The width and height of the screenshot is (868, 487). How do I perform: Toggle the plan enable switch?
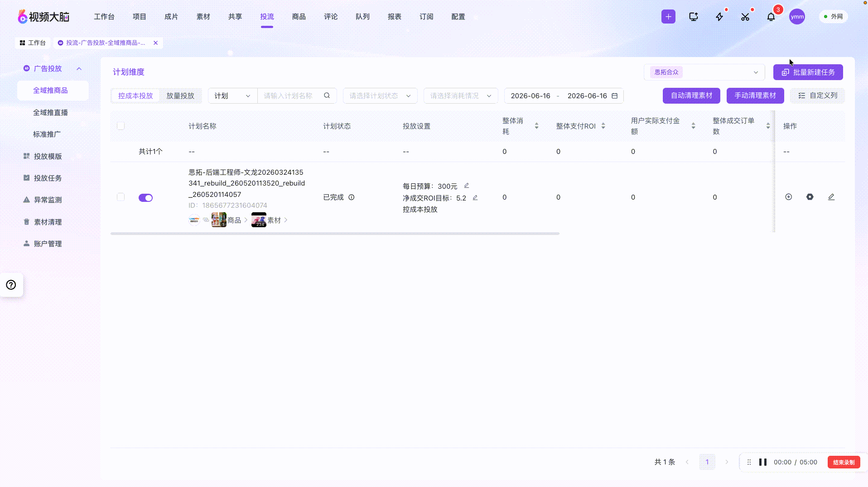[x=145, y=198]
